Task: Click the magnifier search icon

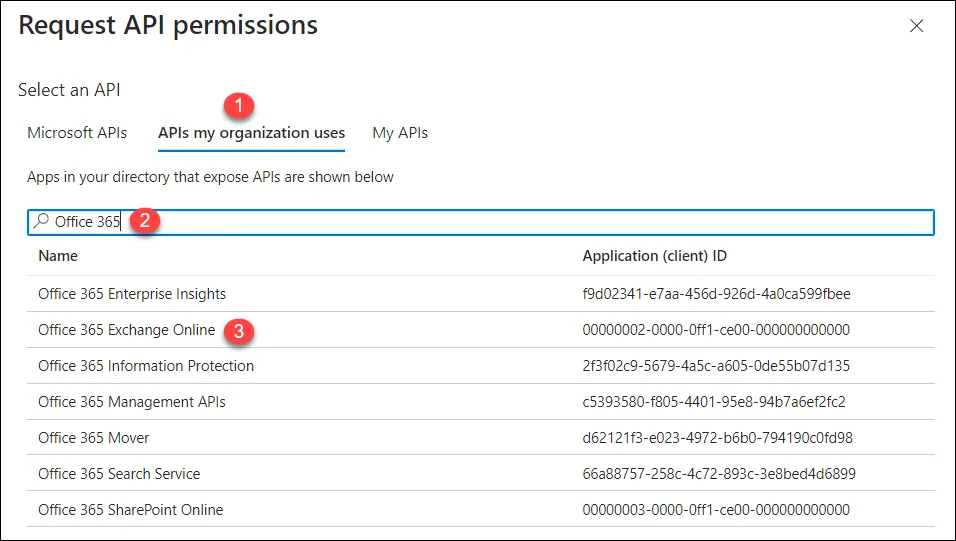Action: [x=41, y=221]
